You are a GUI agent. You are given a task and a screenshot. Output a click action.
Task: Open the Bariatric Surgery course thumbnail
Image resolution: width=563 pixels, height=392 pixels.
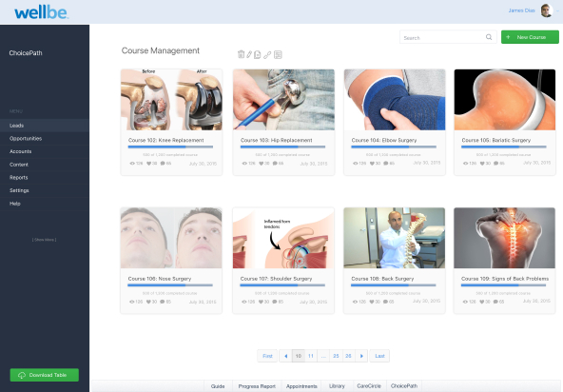click(x=504, y=100)
